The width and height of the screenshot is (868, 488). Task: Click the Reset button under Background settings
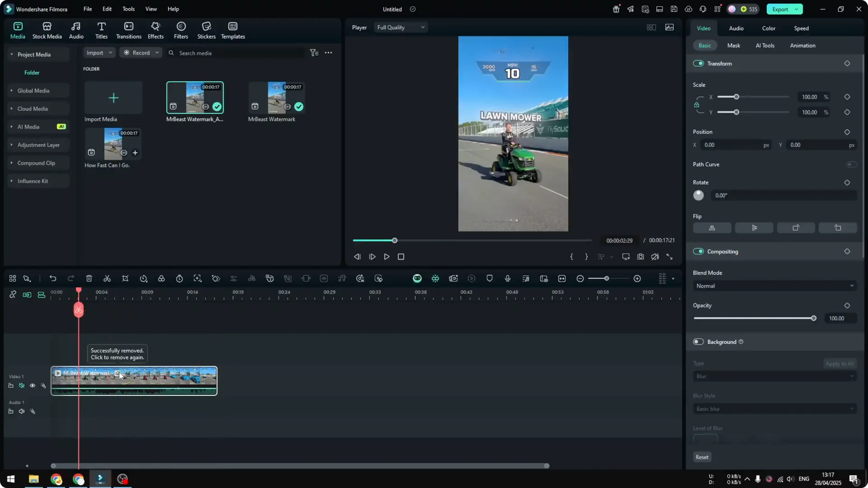(x=702, y=457)
